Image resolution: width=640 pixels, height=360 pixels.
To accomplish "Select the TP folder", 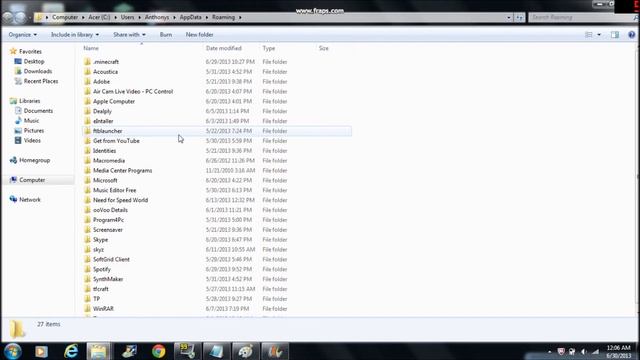I will tap(96, 299).
